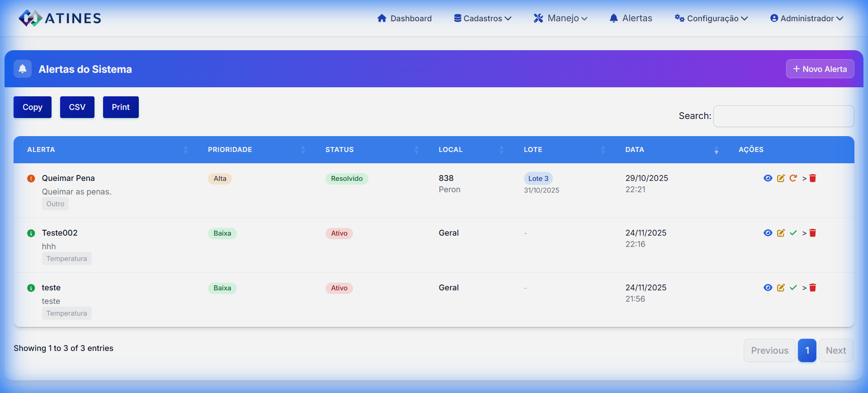Click the ATINES logo
868x393 pixels.
[60, 18]
